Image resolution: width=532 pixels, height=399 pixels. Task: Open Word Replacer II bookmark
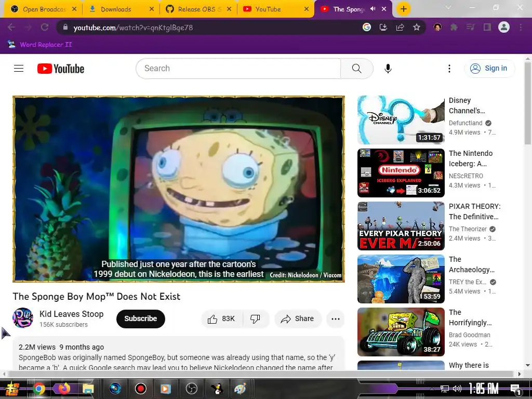[x=40, y=45]
